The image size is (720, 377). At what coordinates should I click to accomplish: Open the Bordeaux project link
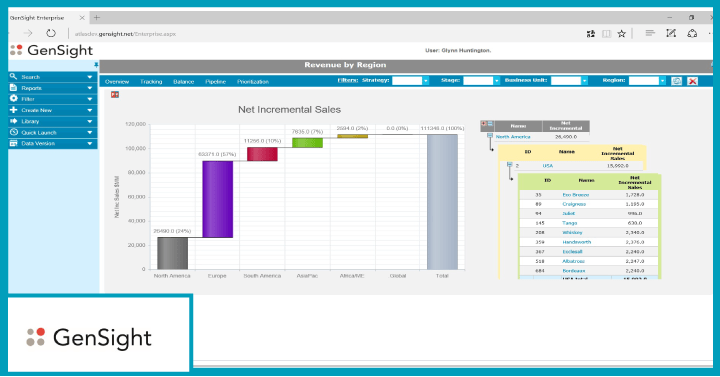point(574,271)
